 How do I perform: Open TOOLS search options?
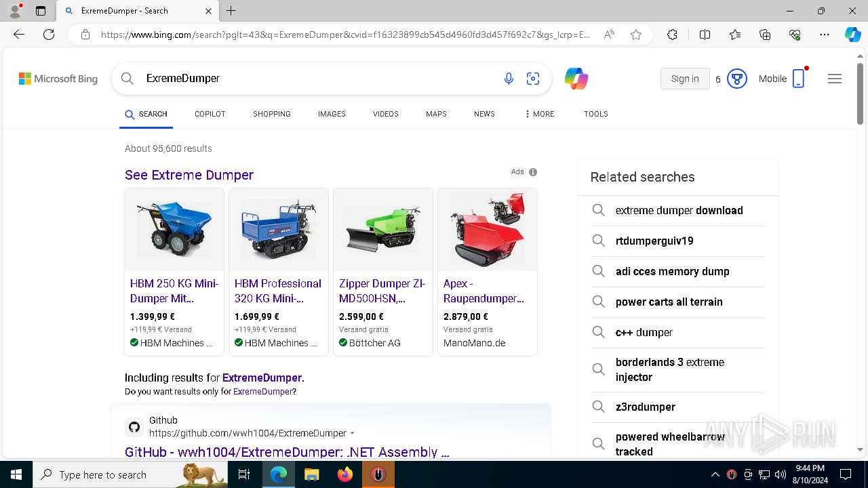(596, 114)
